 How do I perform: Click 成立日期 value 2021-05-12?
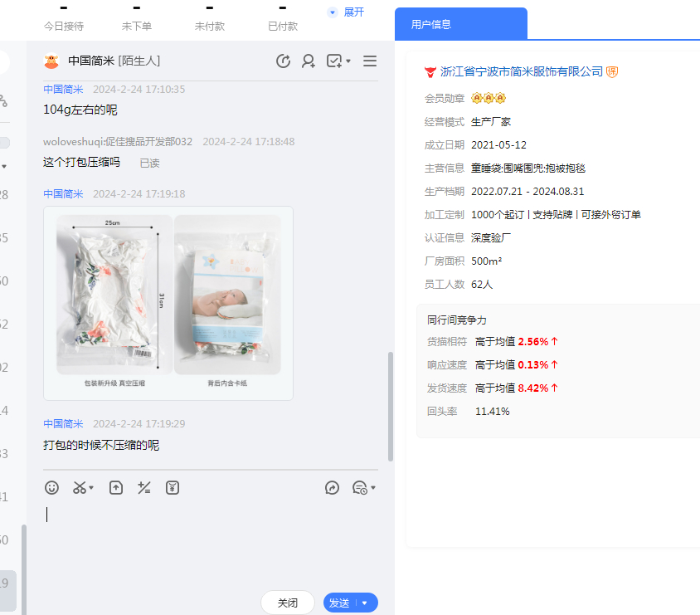tap(498, 145)
